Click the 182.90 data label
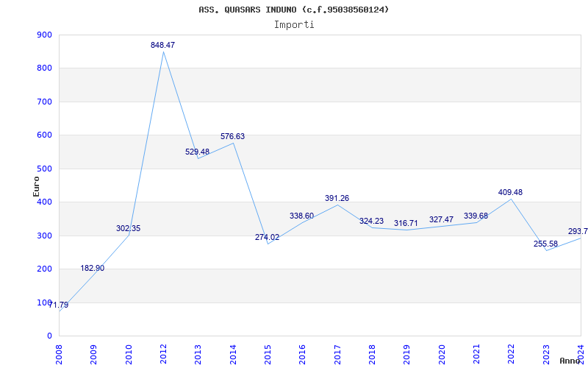 coord(93,268)
